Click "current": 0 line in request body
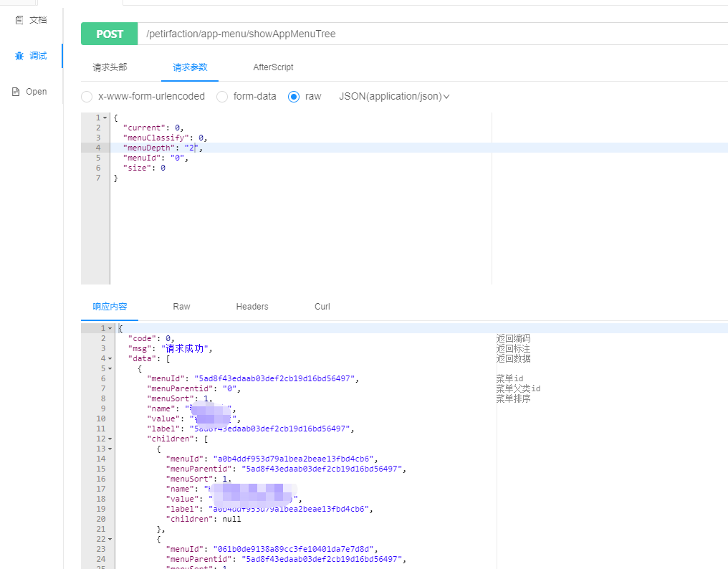 [x=153, y=128]
